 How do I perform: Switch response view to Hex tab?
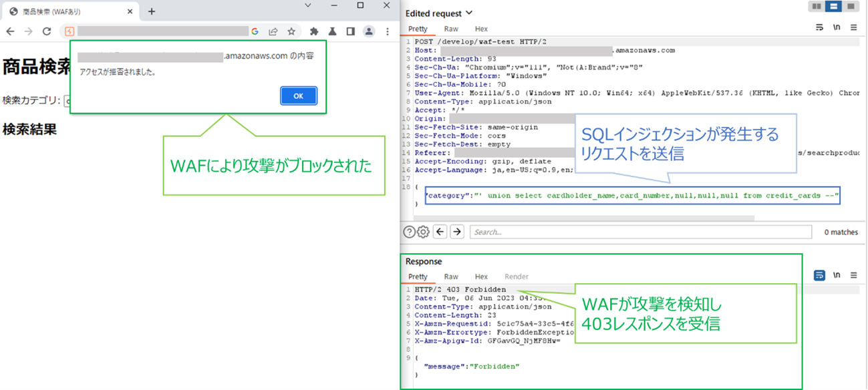click(x=481, y=276)
